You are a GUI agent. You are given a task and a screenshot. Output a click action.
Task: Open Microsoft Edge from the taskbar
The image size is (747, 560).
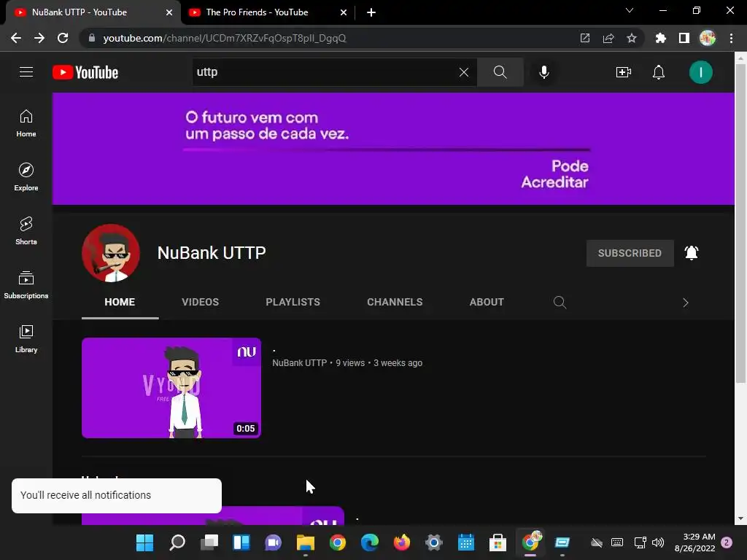point(370,542)
